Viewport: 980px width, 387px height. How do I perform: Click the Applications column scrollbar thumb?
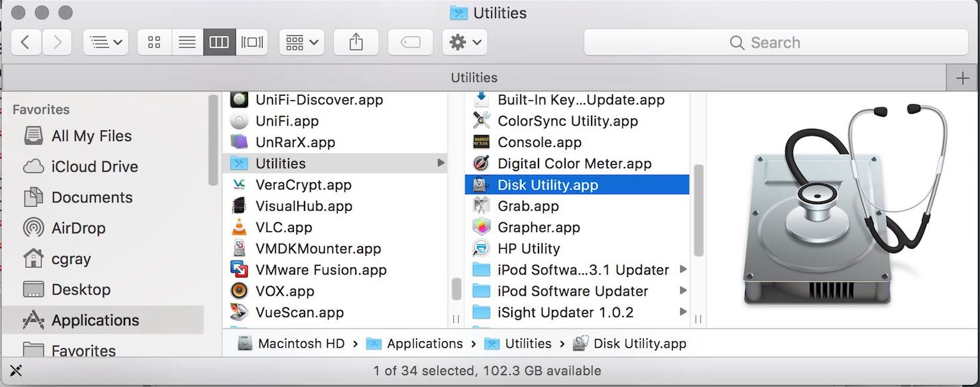tap(456, 289)
